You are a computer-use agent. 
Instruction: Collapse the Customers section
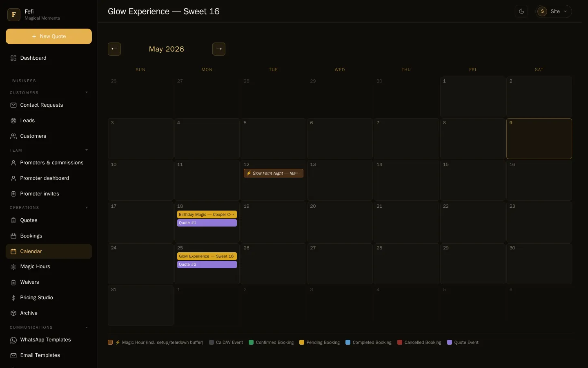click(87, 92)
